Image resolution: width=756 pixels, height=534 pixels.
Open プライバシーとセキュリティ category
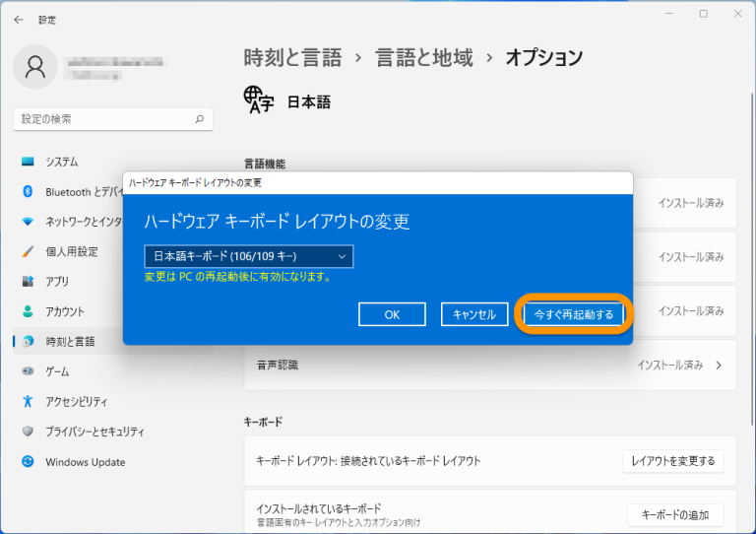[x=113, y=432]
